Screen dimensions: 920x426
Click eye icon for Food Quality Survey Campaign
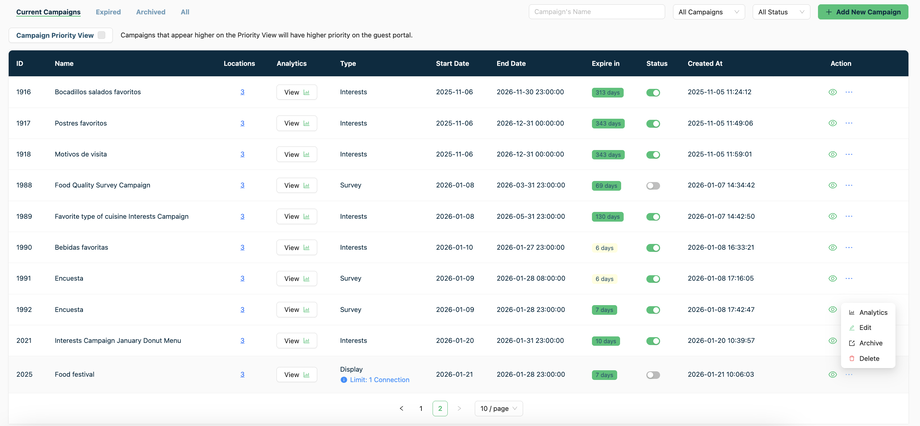pos(832,185)
